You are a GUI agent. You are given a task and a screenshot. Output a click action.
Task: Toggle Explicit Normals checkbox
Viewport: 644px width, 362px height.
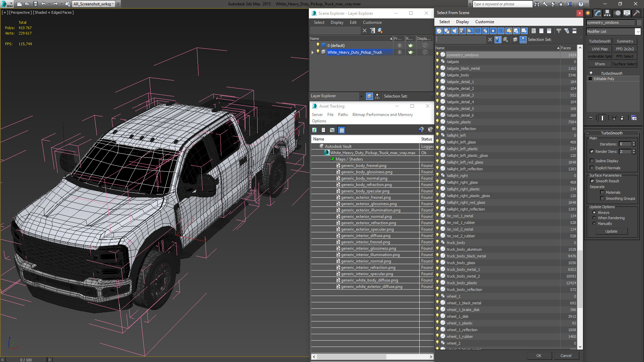(x=592, y=168)
